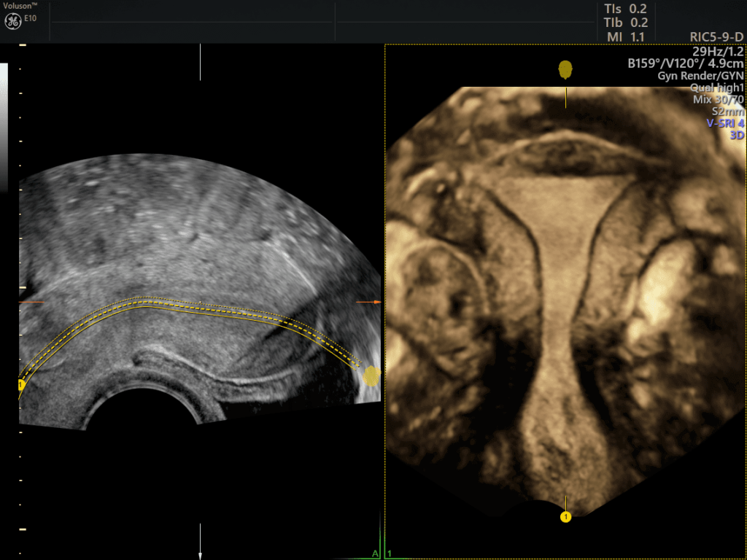The height and width of the screenshot is (560, 747).
Task: Click the white center line above 2D image
Action: click(201, 62)
